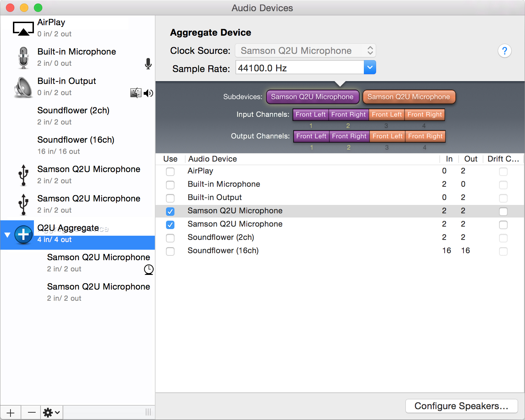Viewport: 525px width, 420px height.
Task: Open the Clock Source dropdown
Action: pyautogui.click(x=305, y=51)
